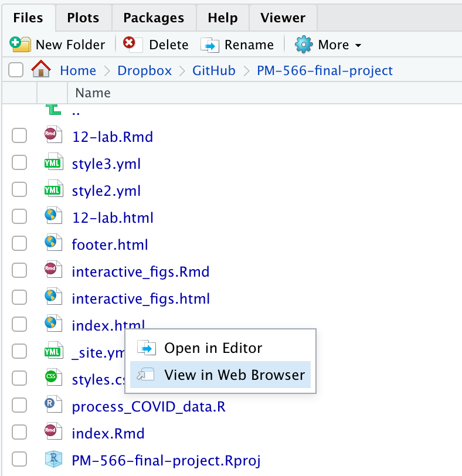Go to GitHub in the breadcrumb
This screenshot has height=476, width=462.
tap(214, 70)
